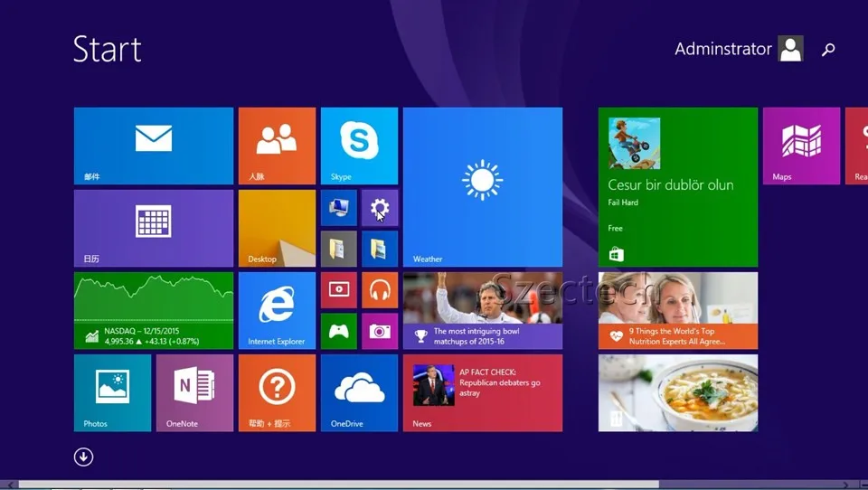Open the bowl matchups Sports tile
The height and width of the screenshot is (490, 868).
[483, 311]
